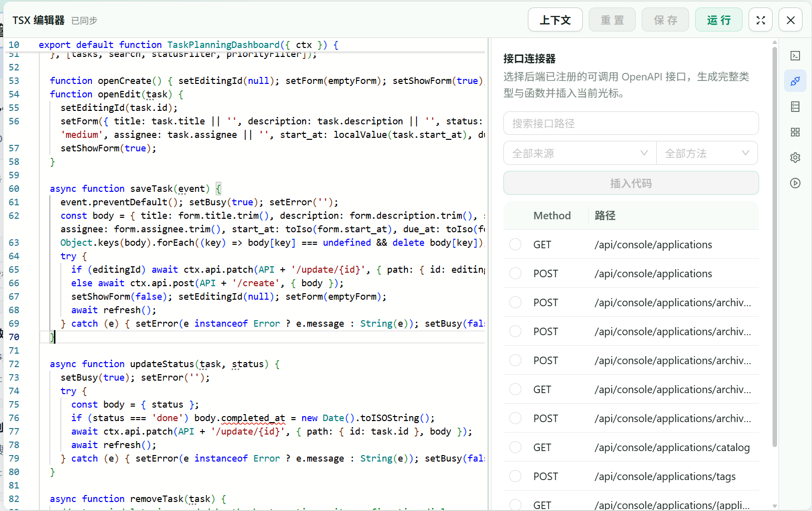Open the 全部方法 dropdown
812x511 pixels.
(x=707, y=153)
